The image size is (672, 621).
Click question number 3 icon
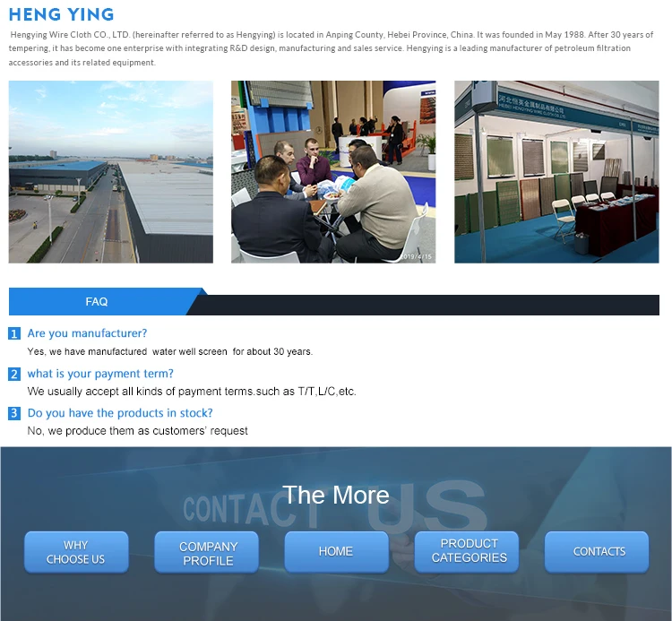pyautogui.click(x=14, y=413)
